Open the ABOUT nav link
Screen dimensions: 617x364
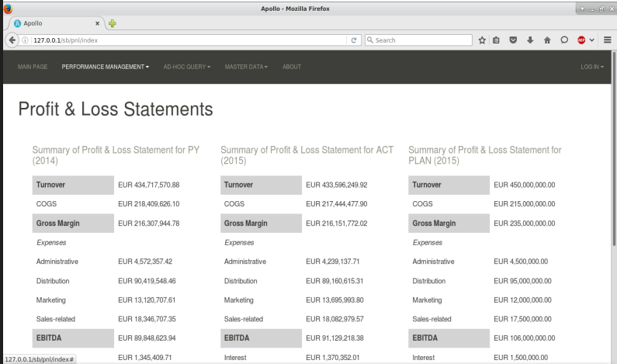pos(292,67)
